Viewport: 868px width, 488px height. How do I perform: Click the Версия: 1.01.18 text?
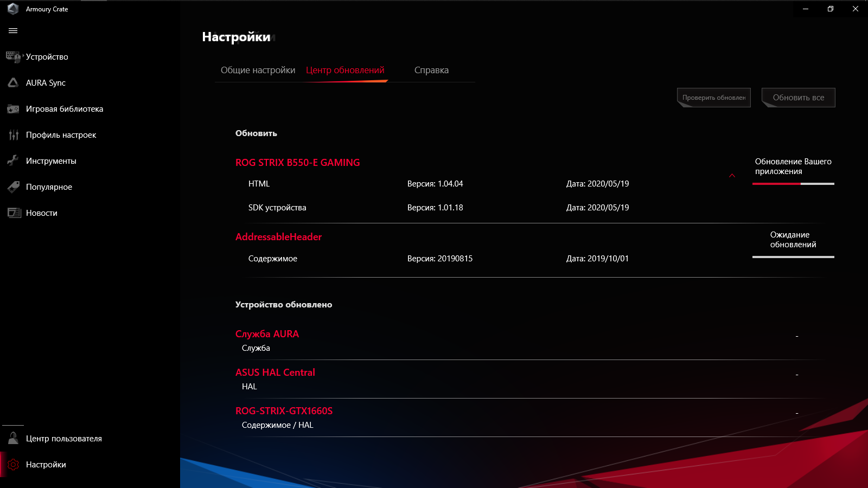click(435, 208)
